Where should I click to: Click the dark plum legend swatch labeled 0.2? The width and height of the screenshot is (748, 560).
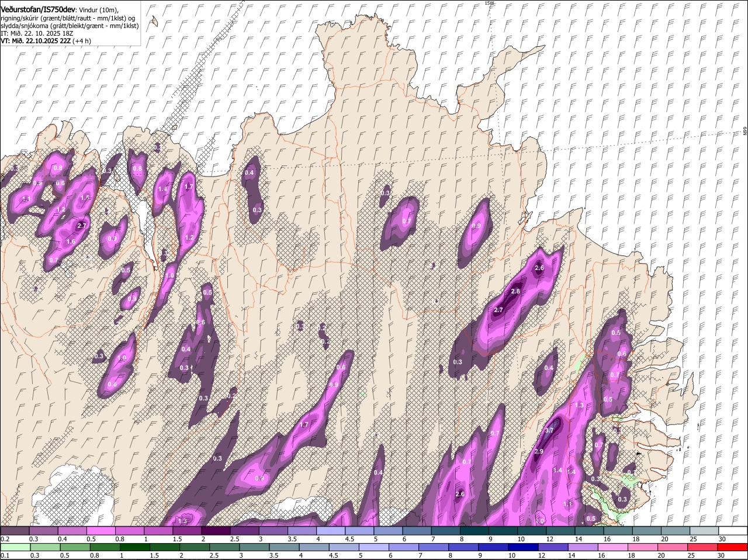coord(15,530)
